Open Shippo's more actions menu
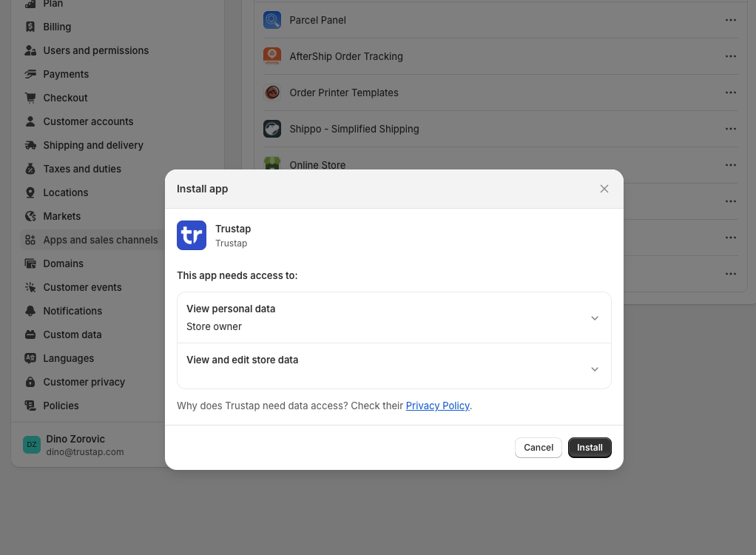The height and width of the screenshot is (555, 756). 731,129
